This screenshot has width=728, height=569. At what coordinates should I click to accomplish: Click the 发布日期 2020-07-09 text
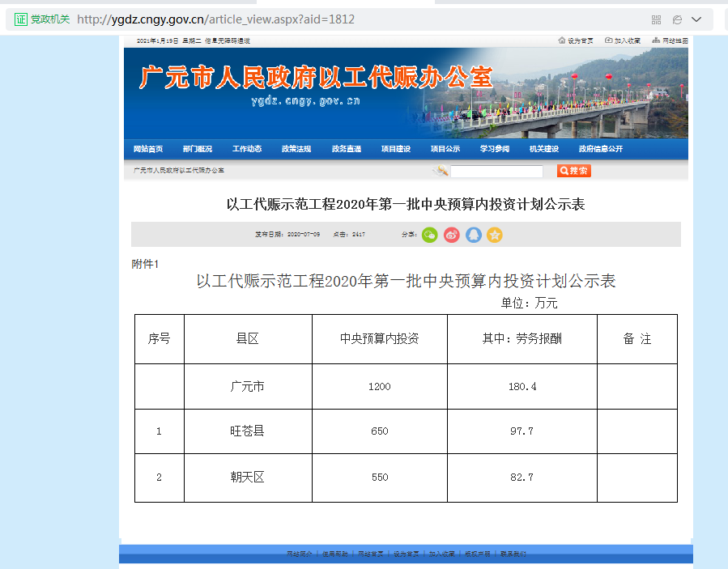pyautogui.click(x=287, y=235)
